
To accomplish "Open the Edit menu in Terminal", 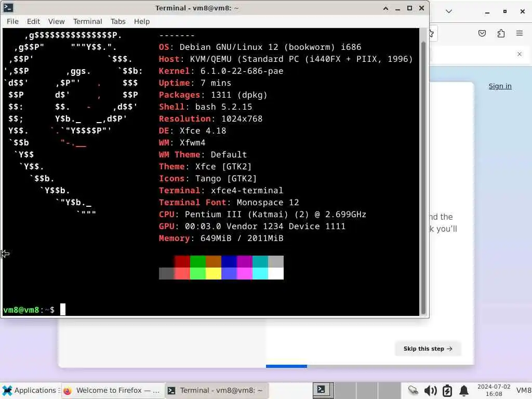I will pos(33,21).
